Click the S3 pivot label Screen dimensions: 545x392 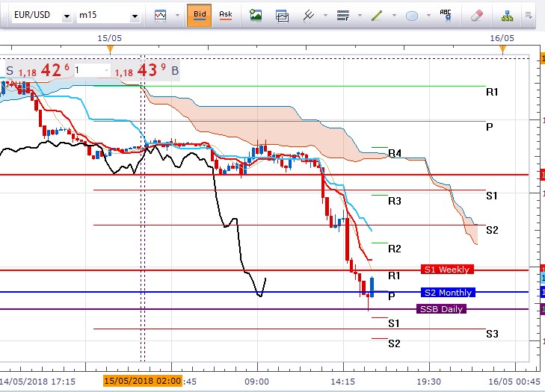click(492, 334)
